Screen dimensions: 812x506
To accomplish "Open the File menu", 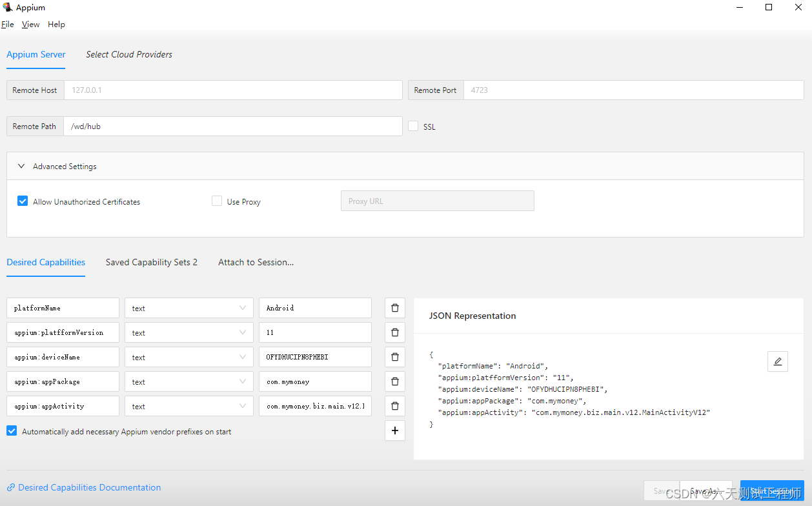I will pos(8,25).
